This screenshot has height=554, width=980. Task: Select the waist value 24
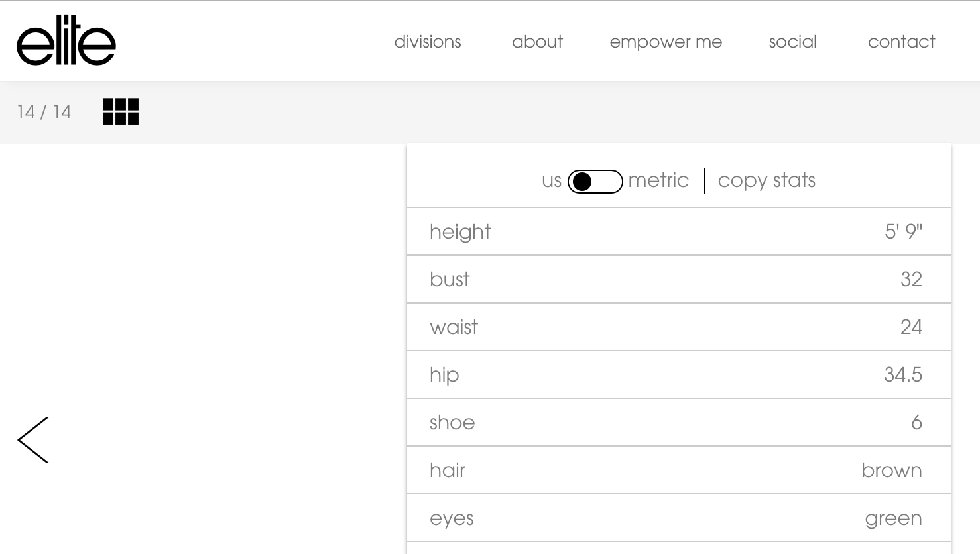click(x=911, y=327)
